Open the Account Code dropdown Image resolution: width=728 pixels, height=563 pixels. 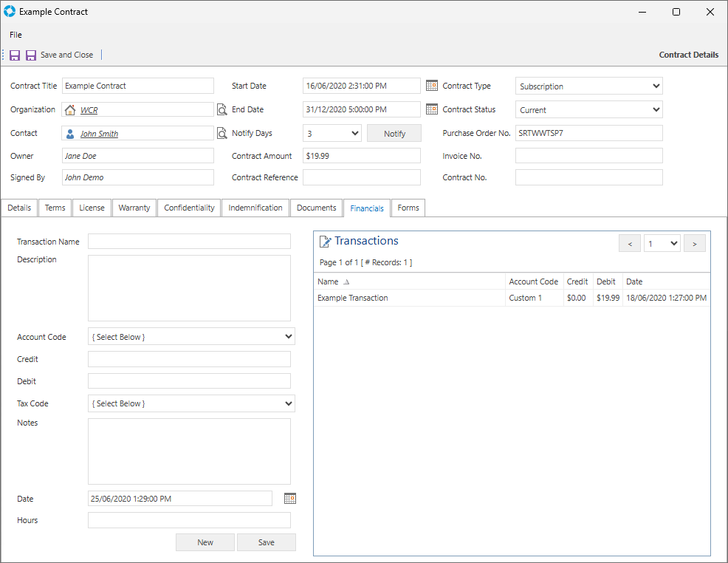[x=288, y=337]
